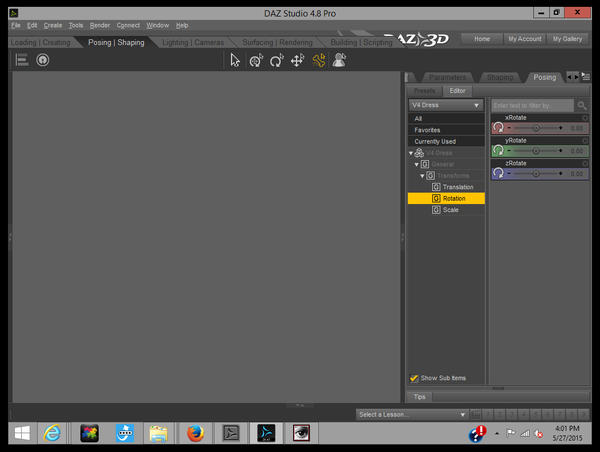Click the My Account button

coord(525,39)
